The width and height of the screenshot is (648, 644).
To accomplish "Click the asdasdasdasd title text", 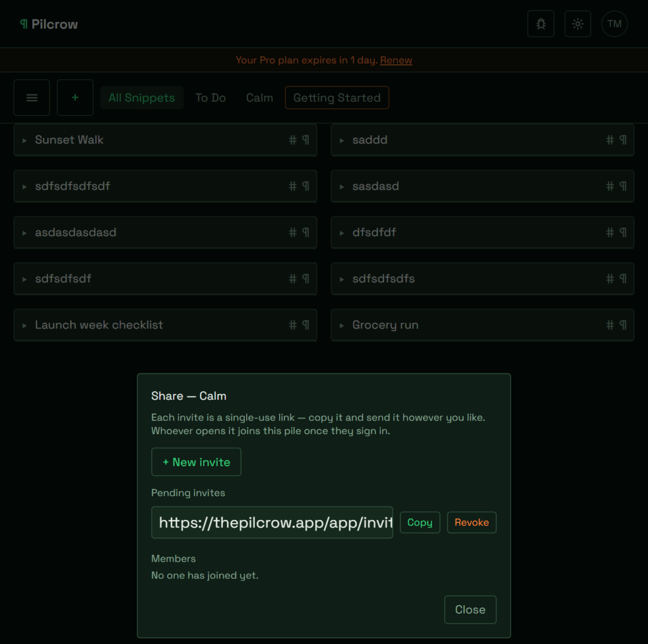I will (76, 232).
